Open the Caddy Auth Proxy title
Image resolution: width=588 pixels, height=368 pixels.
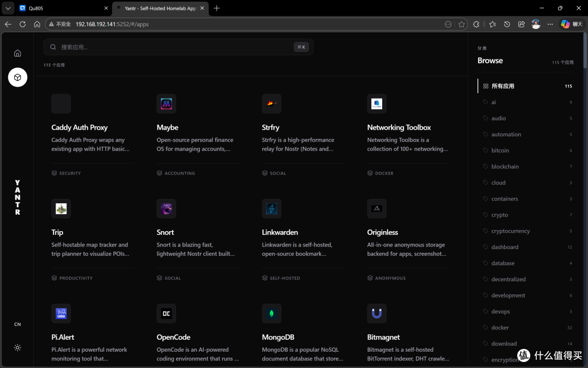[79, 128]
